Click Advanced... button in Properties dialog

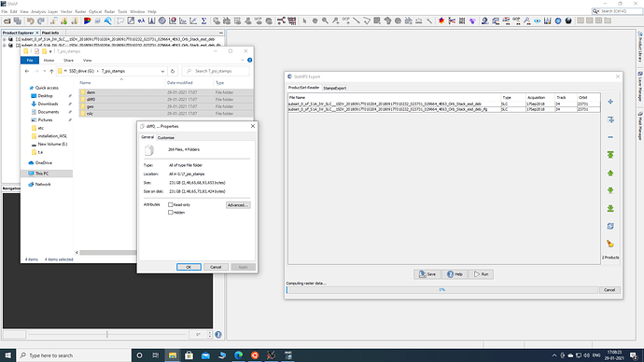tap(238, 205)
